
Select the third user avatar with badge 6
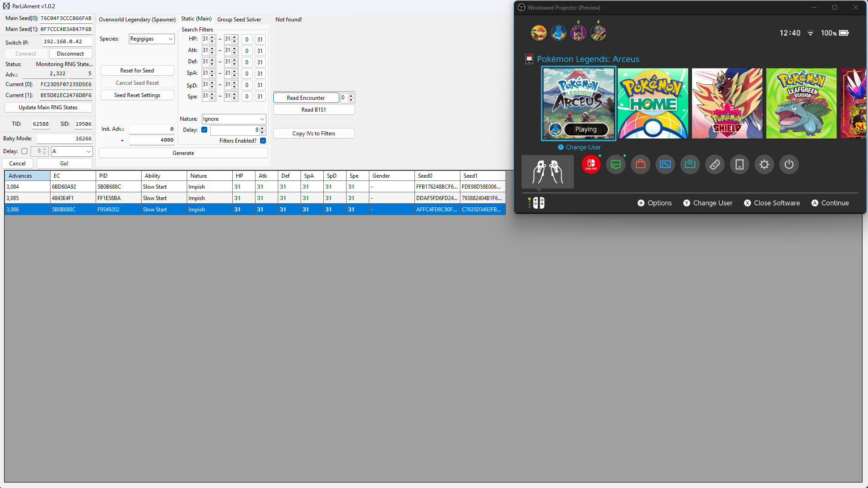[578, 33]
